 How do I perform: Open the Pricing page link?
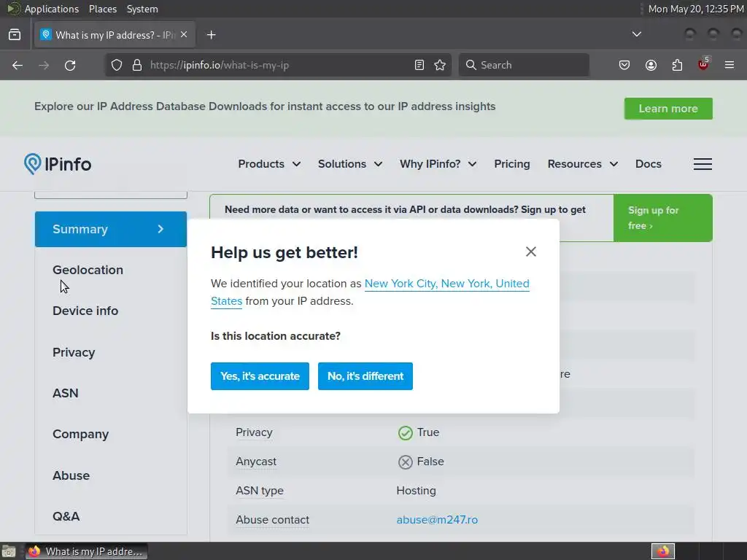511,164
